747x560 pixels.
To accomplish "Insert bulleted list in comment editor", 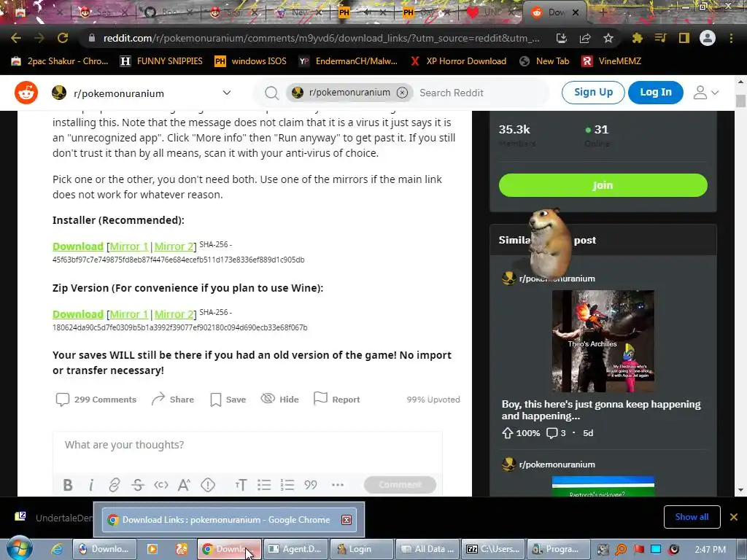I will [264, 485].
